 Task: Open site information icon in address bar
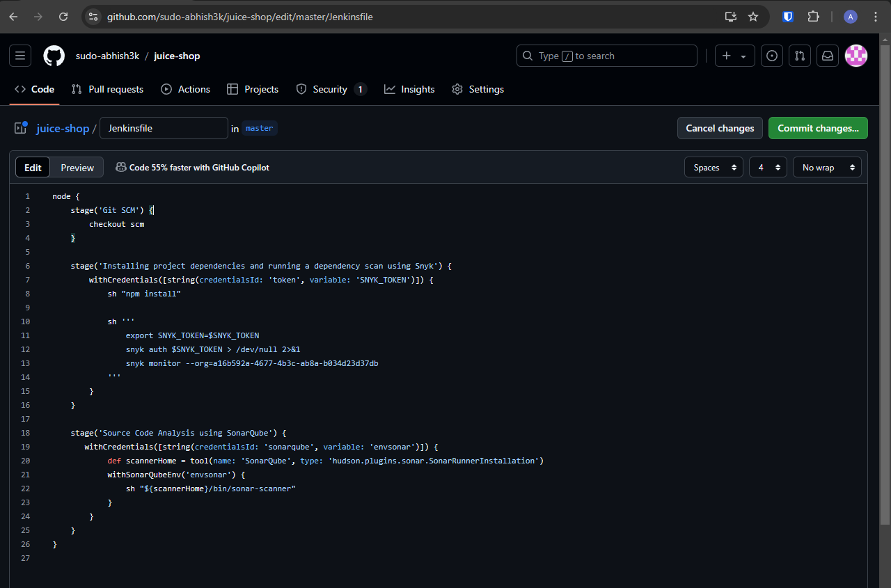93,17
